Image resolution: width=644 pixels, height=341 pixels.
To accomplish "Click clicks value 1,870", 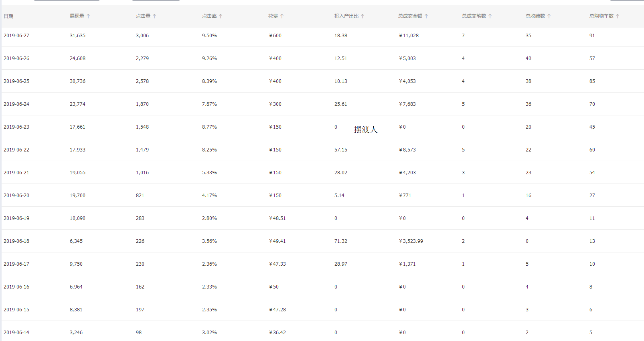I will pyautogui.click(x=142, y=104).
